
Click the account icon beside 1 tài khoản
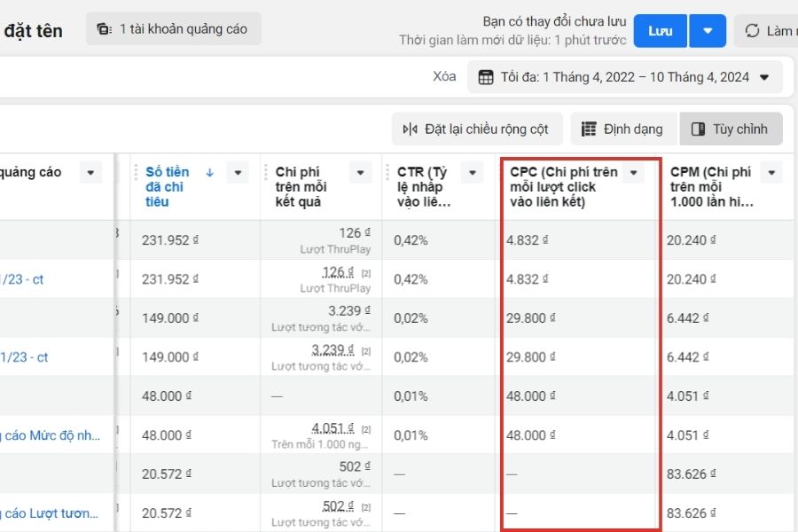[105, 29]
